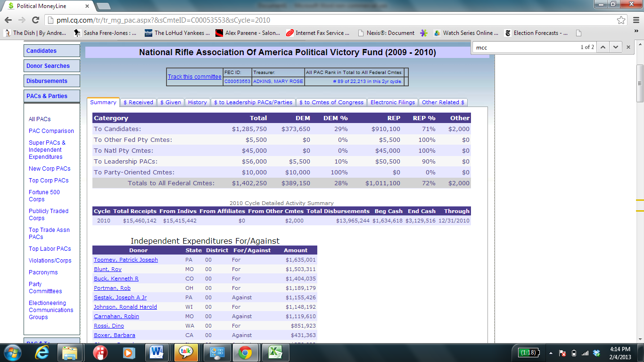This screenshot has height=362, width=644.
Task: Open Toomey, Patrick Joseph link
Action: 126,260
